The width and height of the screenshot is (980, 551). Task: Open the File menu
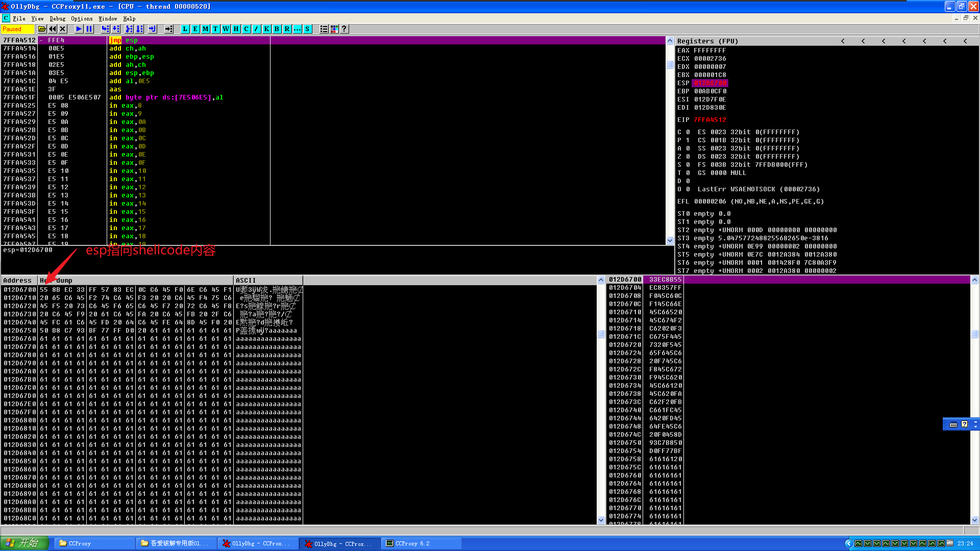coord(19,18)
